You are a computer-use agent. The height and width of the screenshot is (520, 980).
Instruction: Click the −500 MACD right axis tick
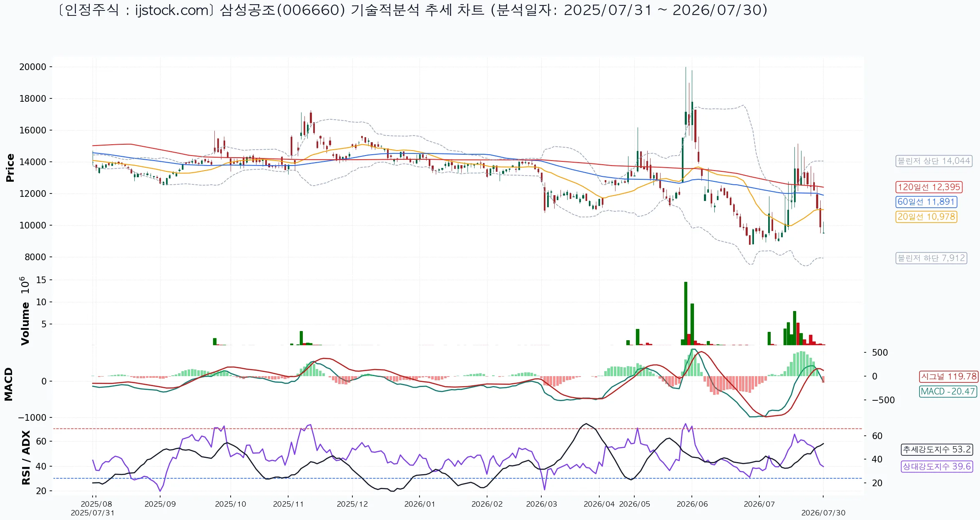[x=883, y=400]
